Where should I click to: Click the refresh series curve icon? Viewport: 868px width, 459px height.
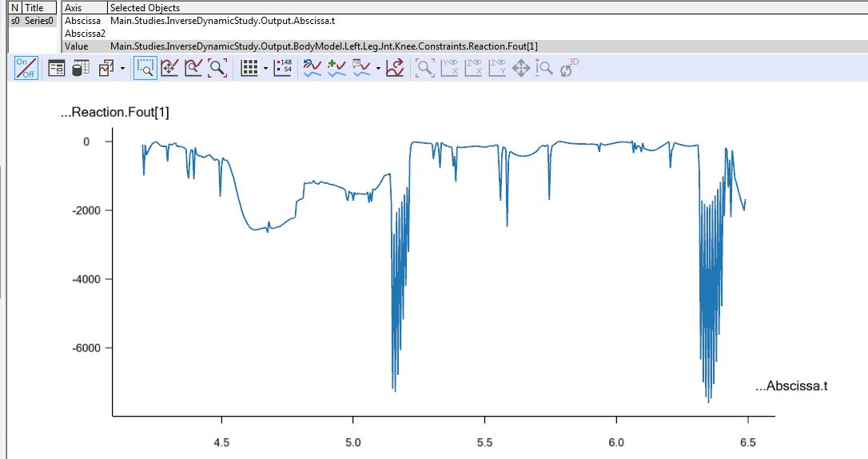pos(313,68)
